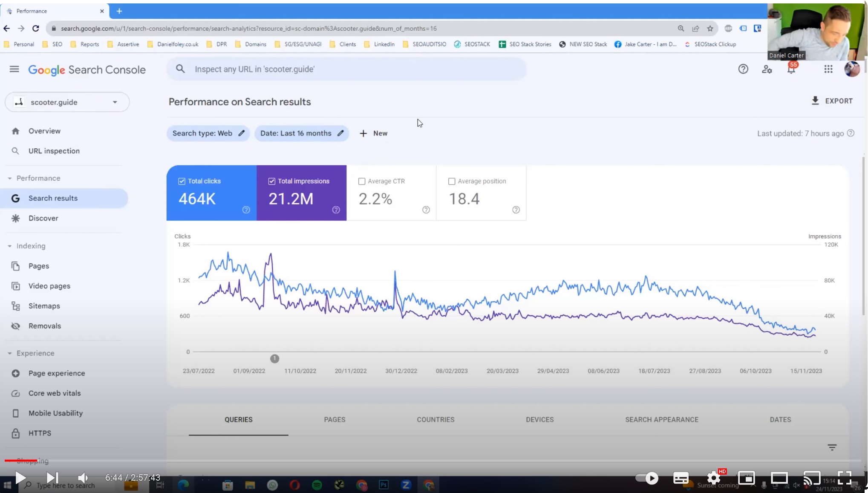
Task: Switch to the COUNTRIES tab
Action: [x=435, y=419]
